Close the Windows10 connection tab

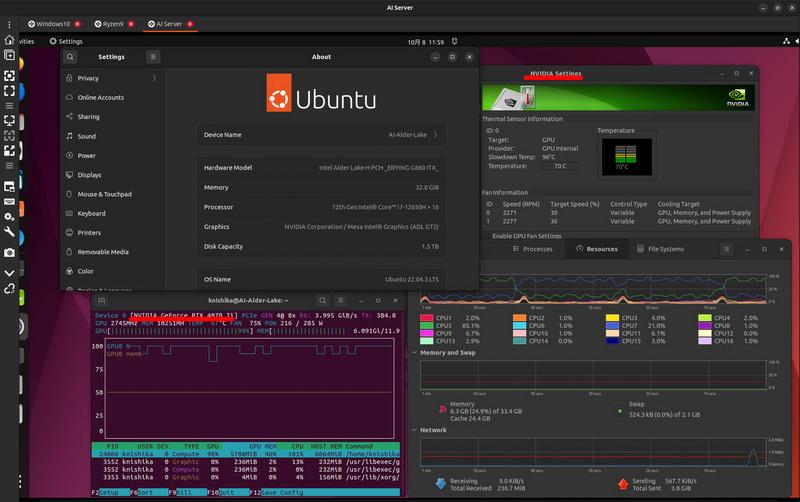[78, 24]
